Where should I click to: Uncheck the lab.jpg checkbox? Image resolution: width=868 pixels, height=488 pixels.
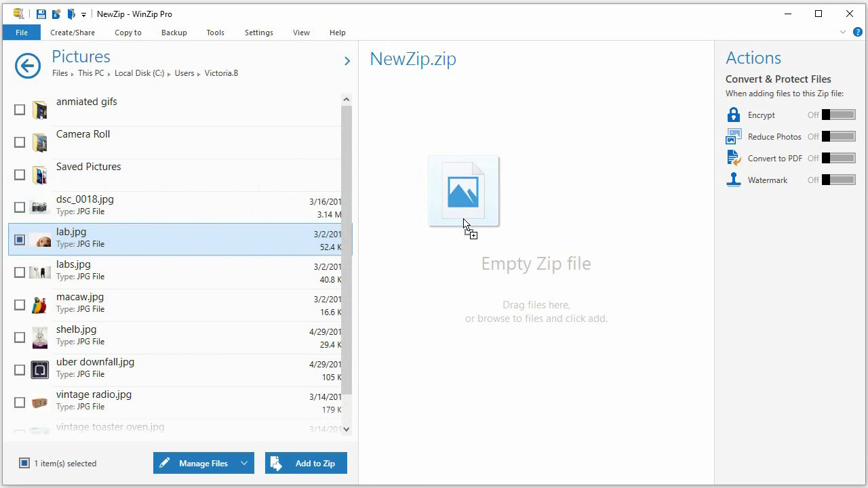coord(20,240)
